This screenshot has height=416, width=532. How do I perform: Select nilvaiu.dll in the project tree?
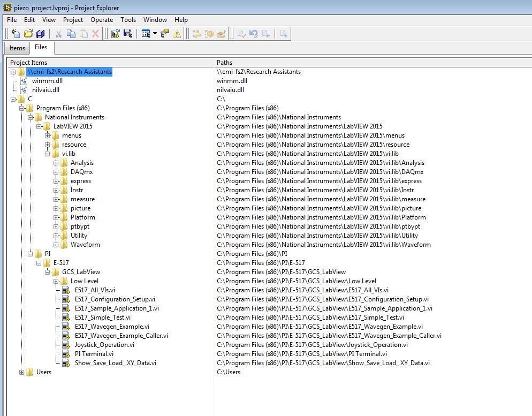tap(45, 90)
